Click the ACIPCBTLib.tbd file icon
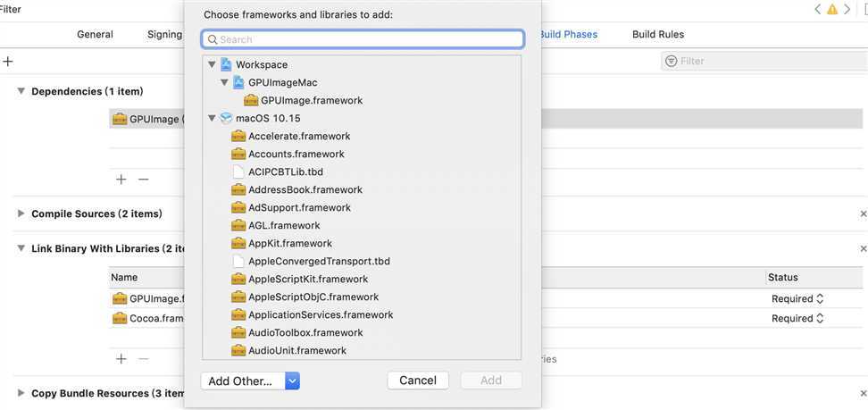The image size is (868, 410). tap(238, 172)
